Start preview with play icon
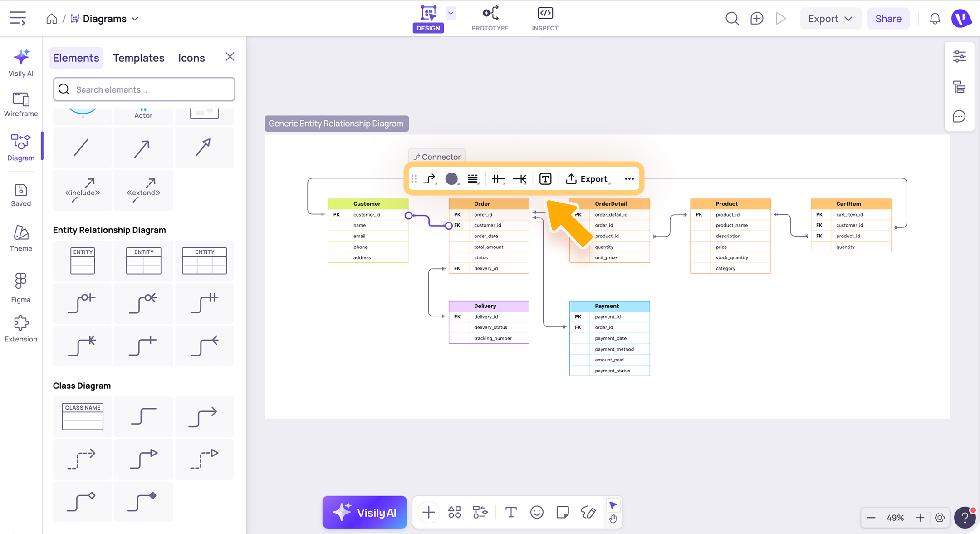 (x=781, y=19)
